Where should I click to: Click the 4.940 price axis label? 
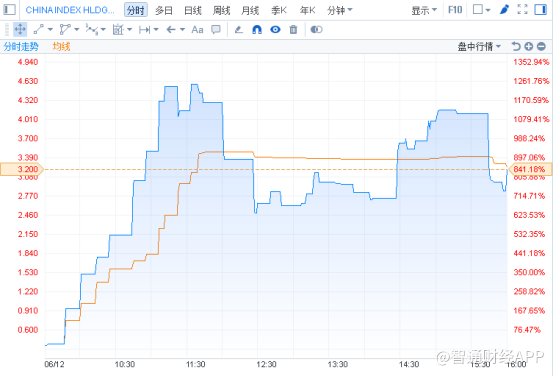click(x=28, y=62)
